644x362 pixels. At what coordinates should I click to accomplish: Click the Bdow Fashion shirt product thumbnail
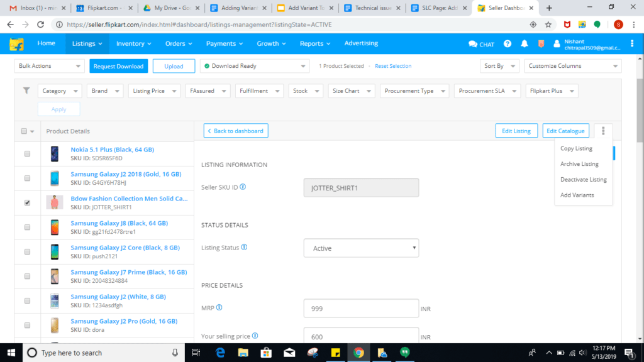(x=55, y=203)
